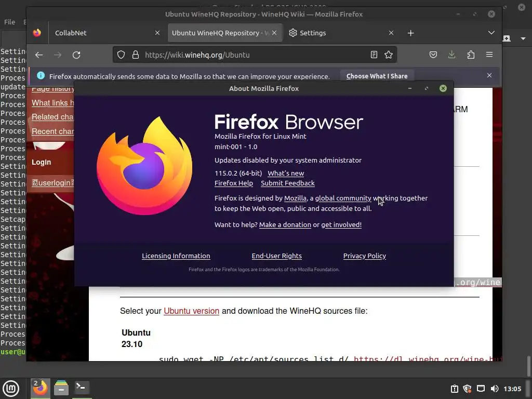The width and height of the screenshot is (532, 399).
Task: Reload the page in Firefox toolbar
Action: pyautogui.click(x=76, y=55)
